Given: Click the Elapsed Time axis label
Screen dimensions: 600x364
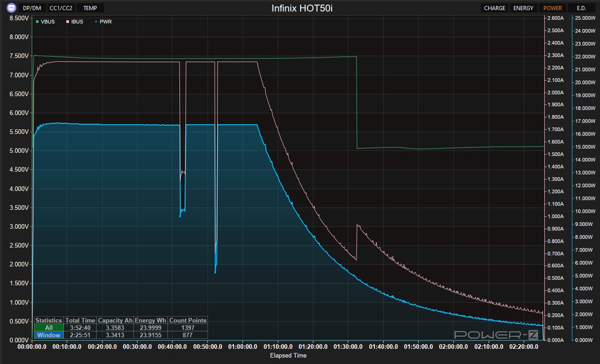Looking at the screenshot, I should pos(288,355).
